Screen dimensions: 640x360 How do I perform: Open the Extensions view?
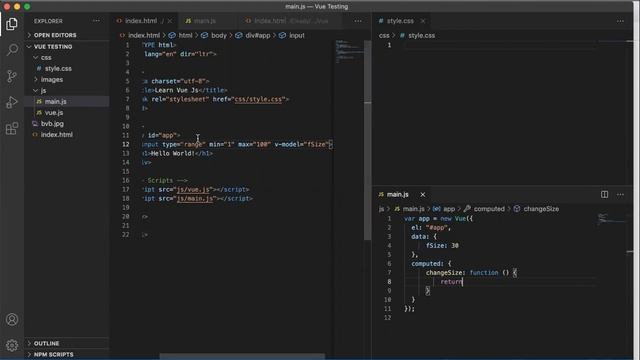12,129
